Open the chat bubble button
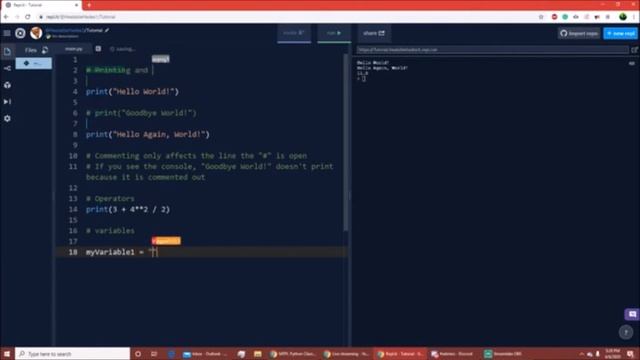The height and width of the screenshot is (360, 640). click(x=632, y=314)
